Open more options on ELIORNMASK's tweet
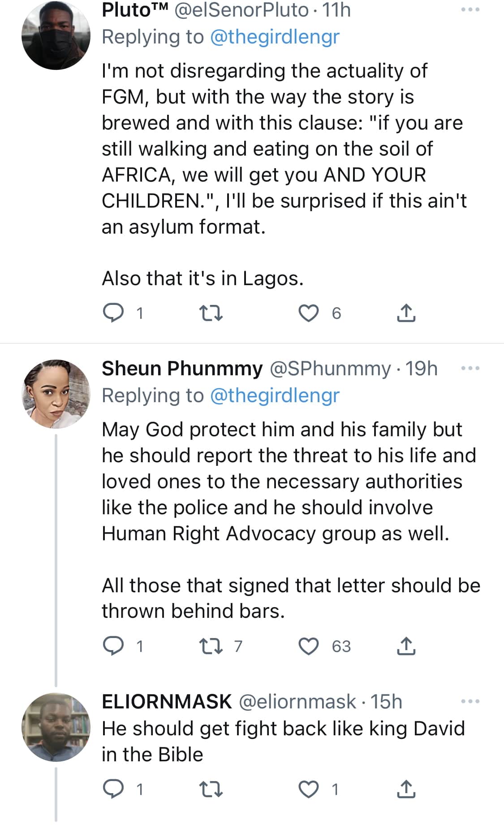Viewport: 504px width, 825px height. tap(470, 701)
